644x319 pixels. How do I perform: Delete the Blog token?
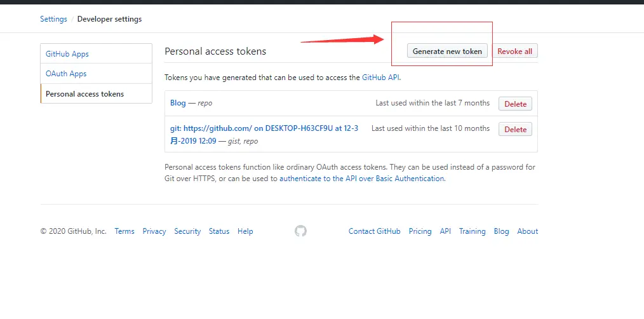pos(516,104)
